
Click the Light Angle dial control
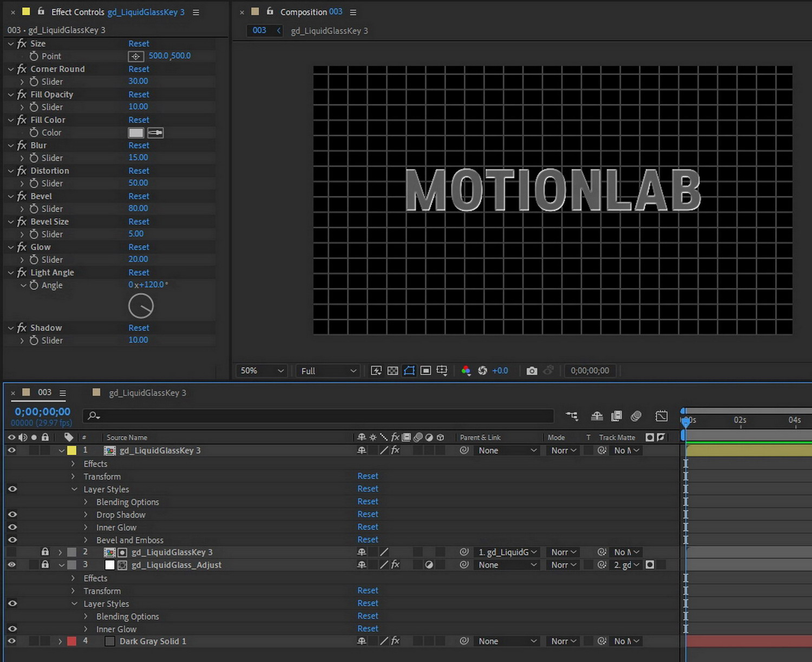(x=141, y=306)
